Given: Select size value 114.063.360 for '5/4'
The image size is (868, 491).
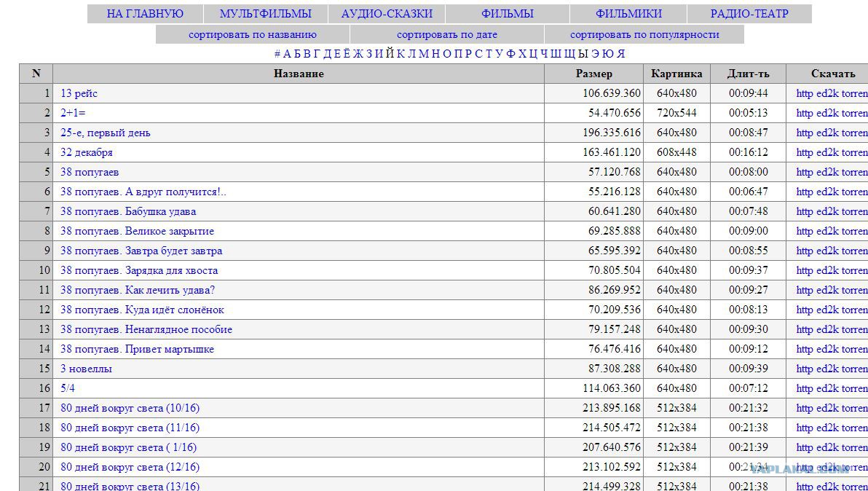Looking at the screenshot, I should 612,388.
